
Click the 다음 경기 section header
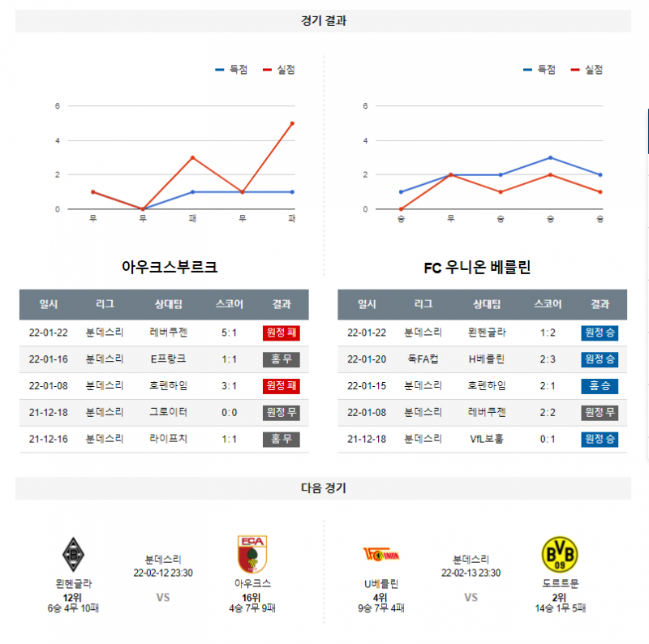(323, 488)
